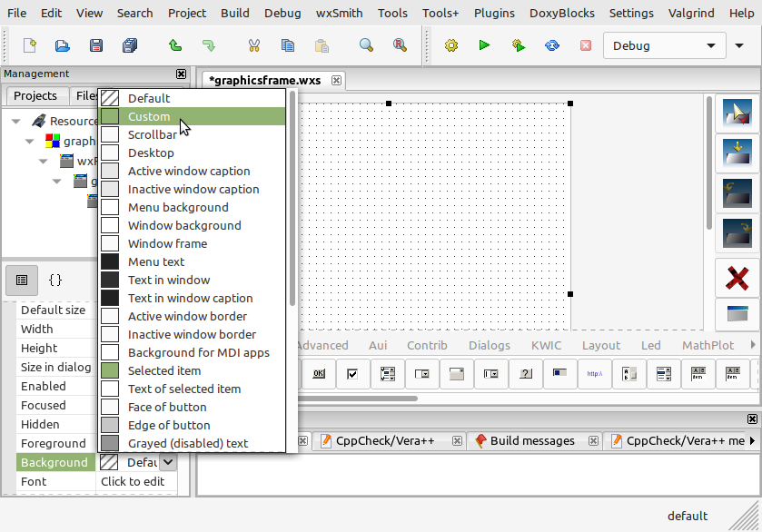Abort the build with the red X toolbar icon
This screenshot has width=762, height=532.
[586, 45]
